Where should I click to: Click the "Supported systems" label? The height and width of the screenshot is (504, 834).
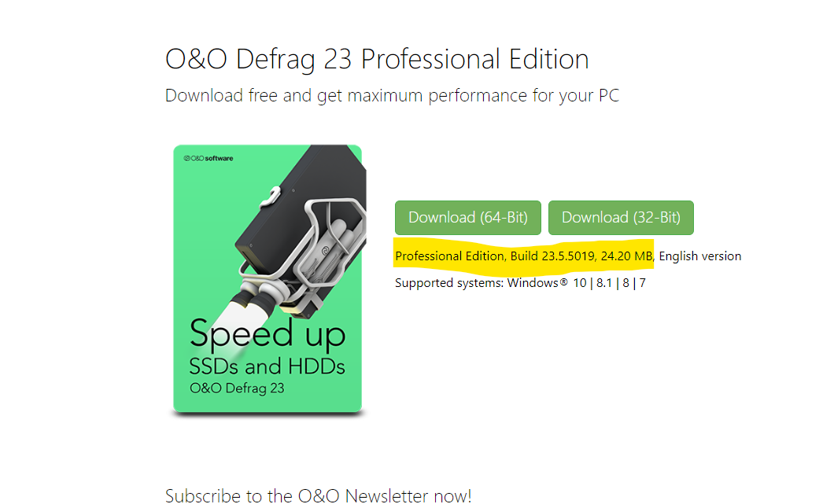[448, 283]
